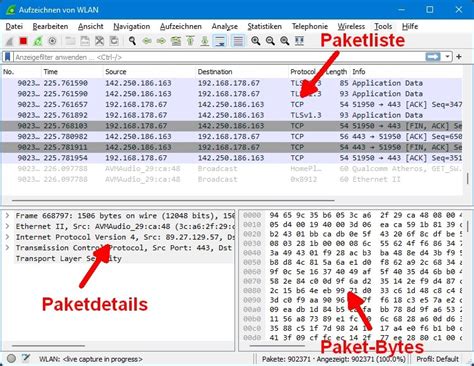Select packet with time 225.761657
Image resolution: width=474 pixels, height=366 pixels.
tap(232, 104)
